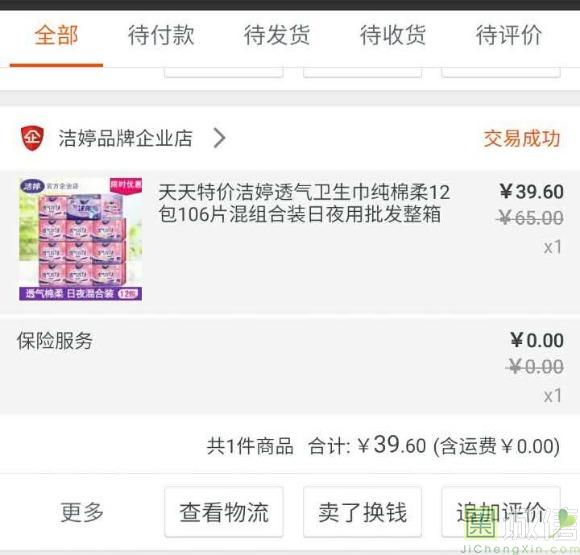Open the 洁婷品牌企业店 store name
This screenshot has width=580, height=555.
pos(125,138)
